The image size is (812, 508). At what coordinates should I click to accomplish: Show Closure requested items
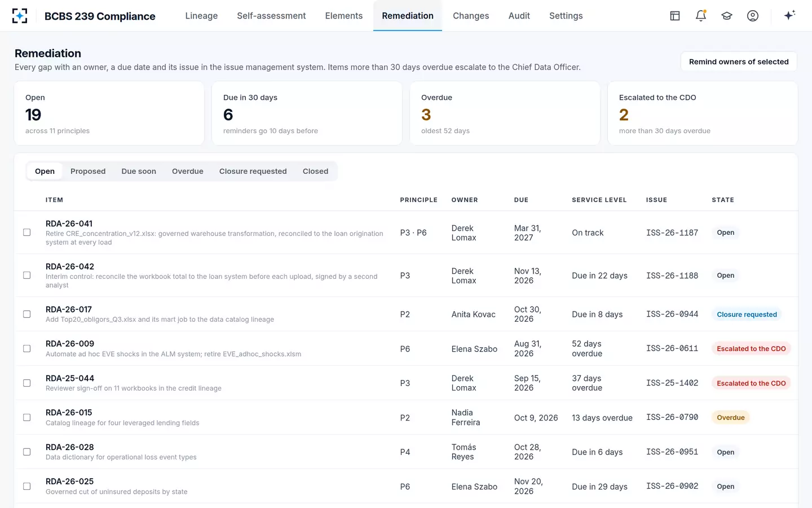pyautogui.click(x=253, y=171)
